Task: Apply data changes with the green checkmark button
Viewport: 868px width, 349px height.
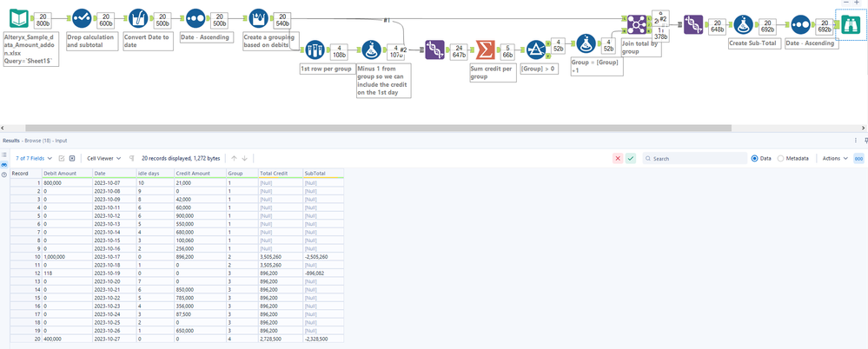Action: tap(631, 159)
